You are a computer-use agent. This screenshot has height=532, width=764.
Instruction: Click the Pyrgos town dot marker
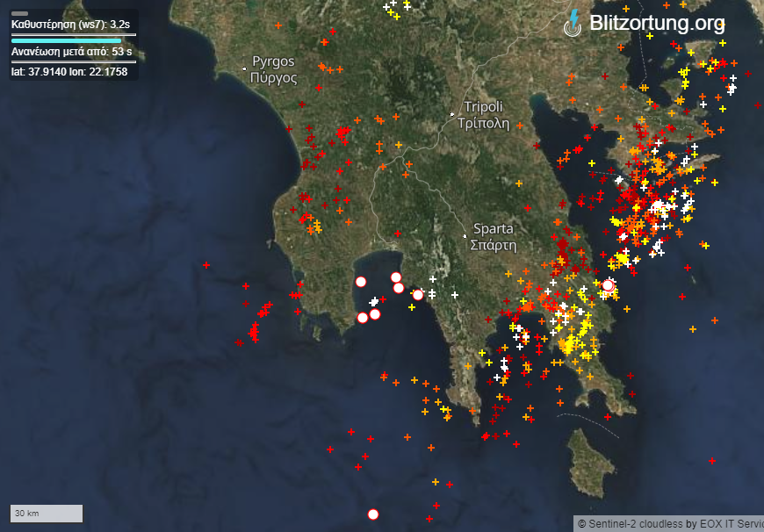click(x=245, y=69)
